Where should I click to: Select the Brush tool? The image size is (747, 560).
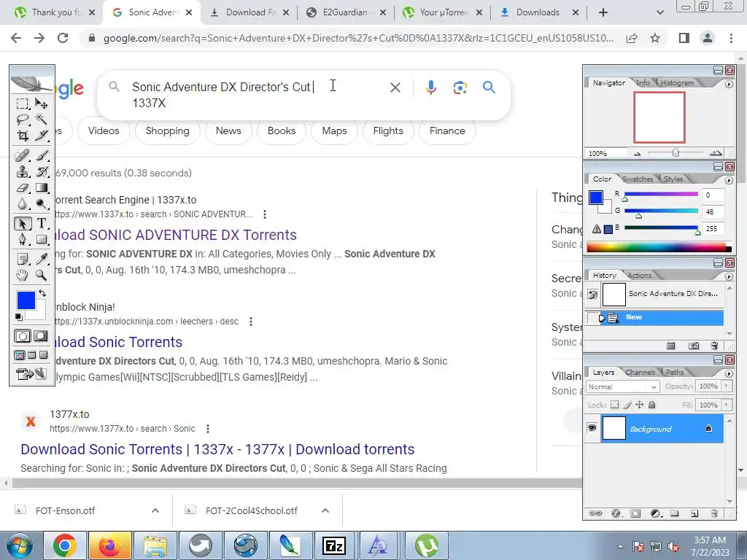coord(42,156)
